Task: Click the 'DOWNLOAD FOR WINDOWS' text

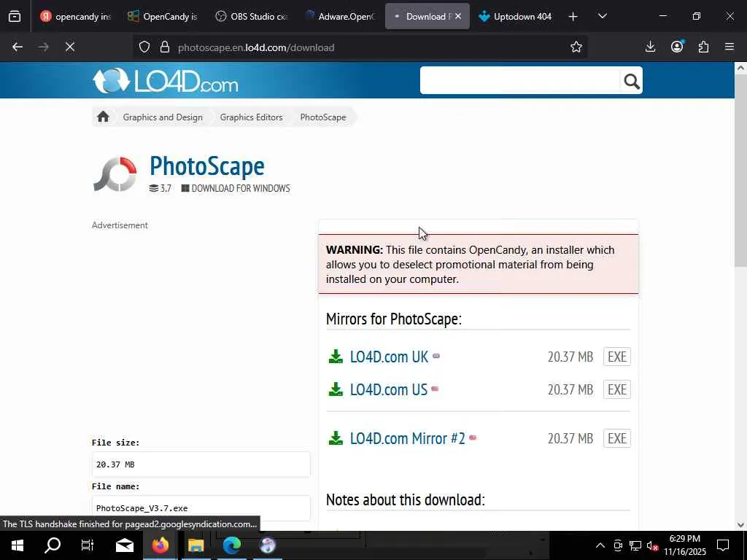Action: (x=241, y=189)
